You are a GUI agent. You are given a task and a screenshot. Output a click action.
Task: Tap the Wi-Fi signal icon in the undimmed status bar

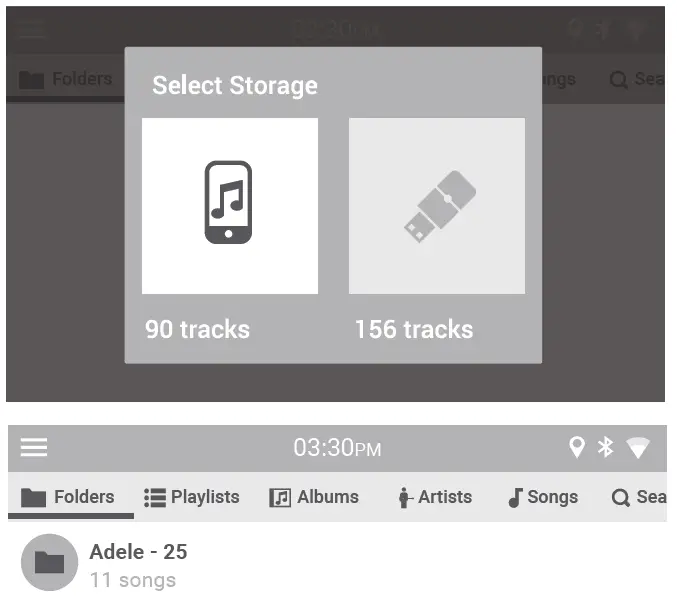pos(637,448)
